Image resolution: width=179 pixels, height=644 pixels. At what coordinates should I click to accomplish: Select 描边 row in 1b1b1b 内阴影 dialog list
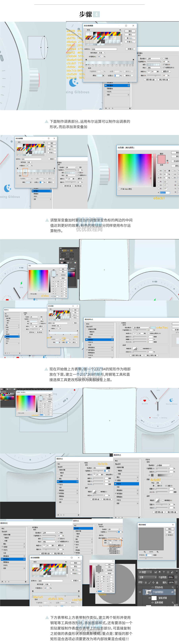68,479
